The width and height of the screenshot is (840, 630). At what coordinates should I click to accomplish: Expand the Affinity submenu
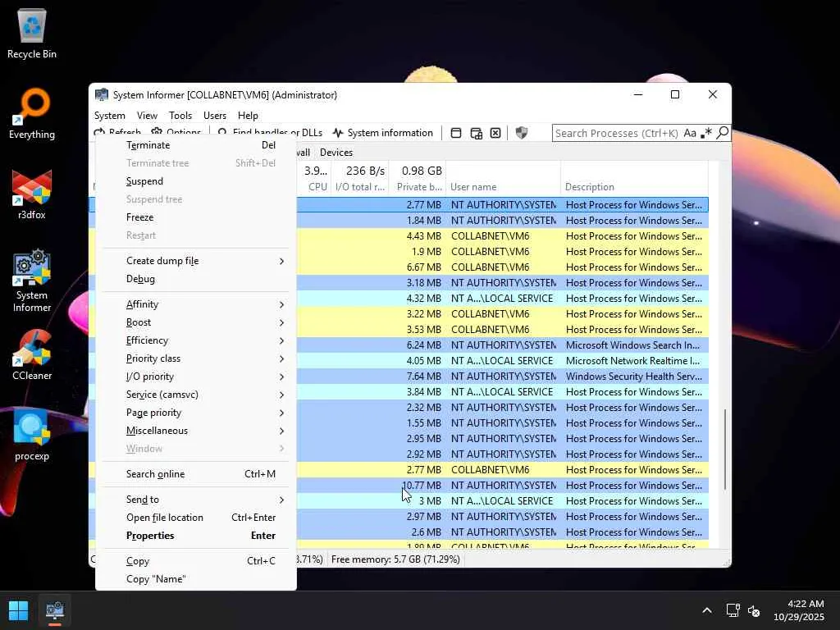(196, 304)
